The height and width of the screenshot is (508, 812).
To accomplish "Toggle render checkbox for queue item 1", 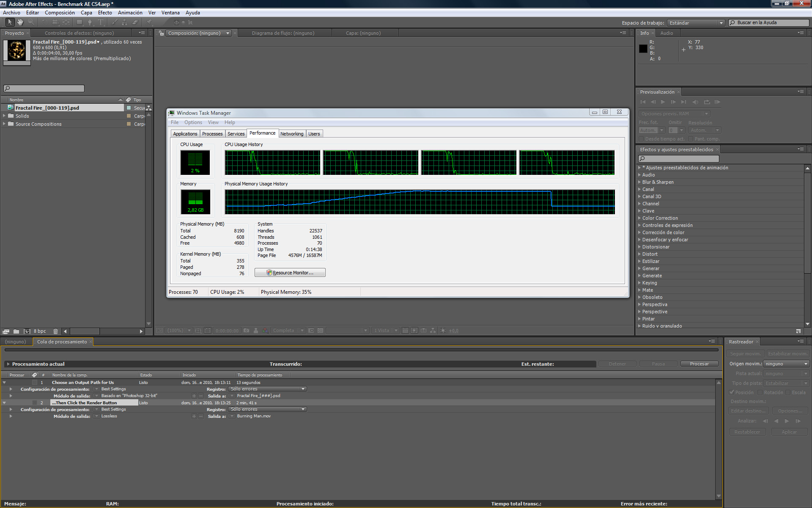I will (35, 382).
